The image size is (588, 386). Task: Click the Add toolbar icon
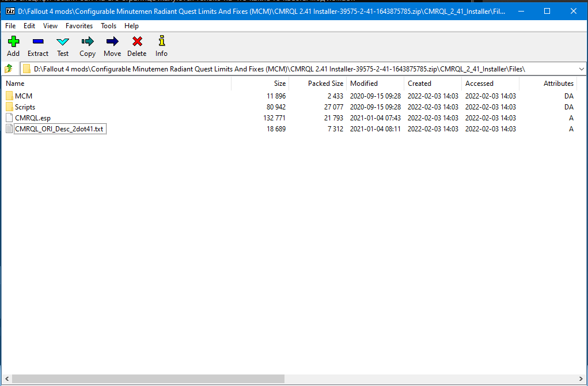[13, 46]
